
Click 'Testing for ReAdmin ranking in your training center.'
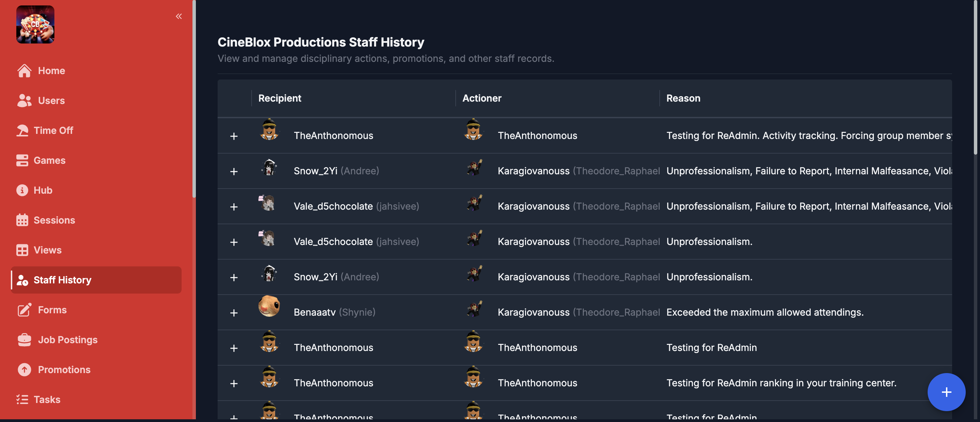[x=781, y=383]
